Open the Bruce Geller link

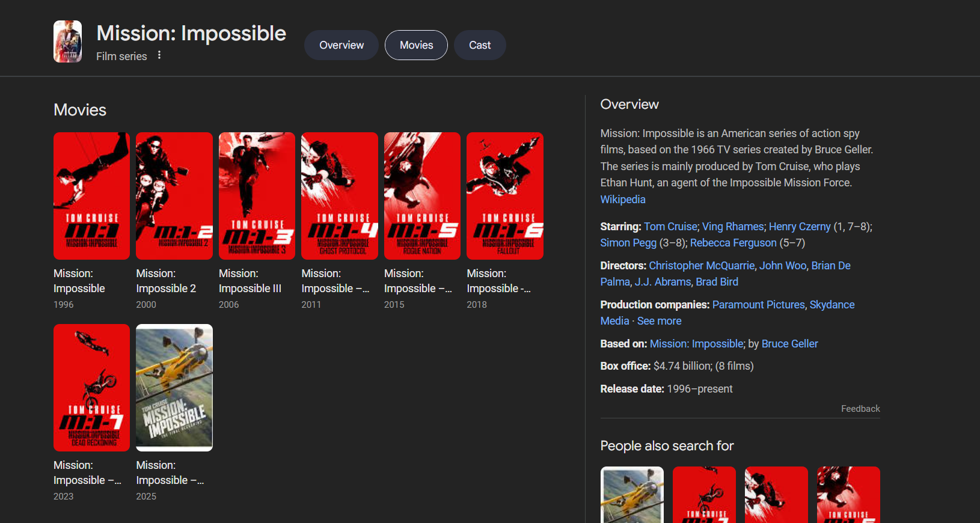(789, 344)
